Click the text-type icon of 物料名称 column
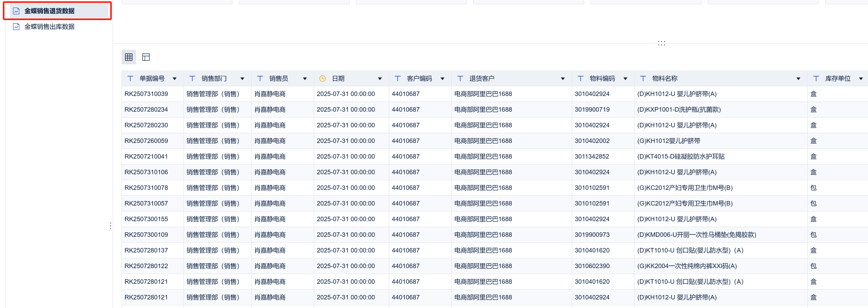Viewport: 868px width, 308px height. click(643, 78)
